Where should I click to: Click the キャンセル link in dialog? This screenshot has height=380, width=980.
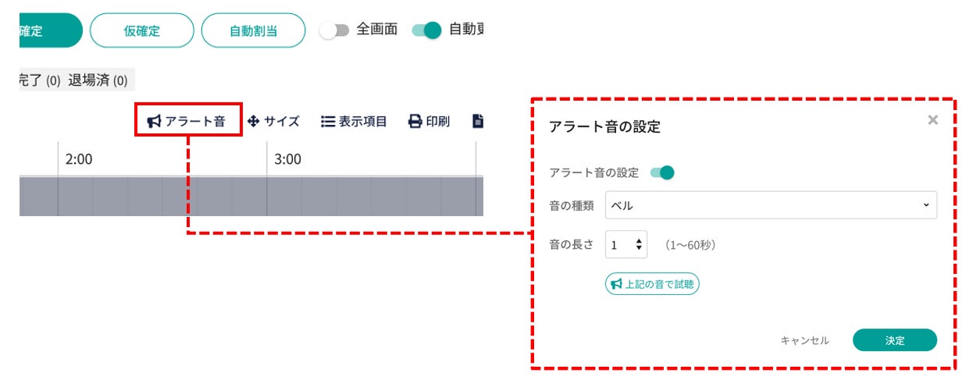coord(804,340)
